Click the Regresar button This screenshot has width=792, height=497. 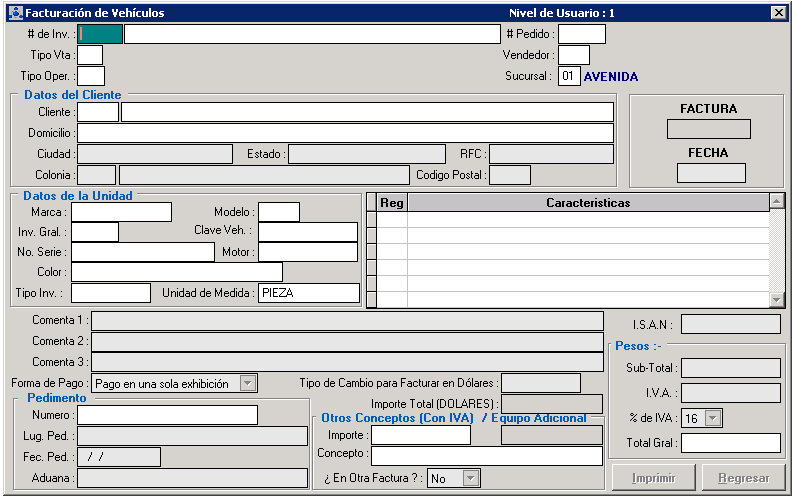tap(743, 479)
